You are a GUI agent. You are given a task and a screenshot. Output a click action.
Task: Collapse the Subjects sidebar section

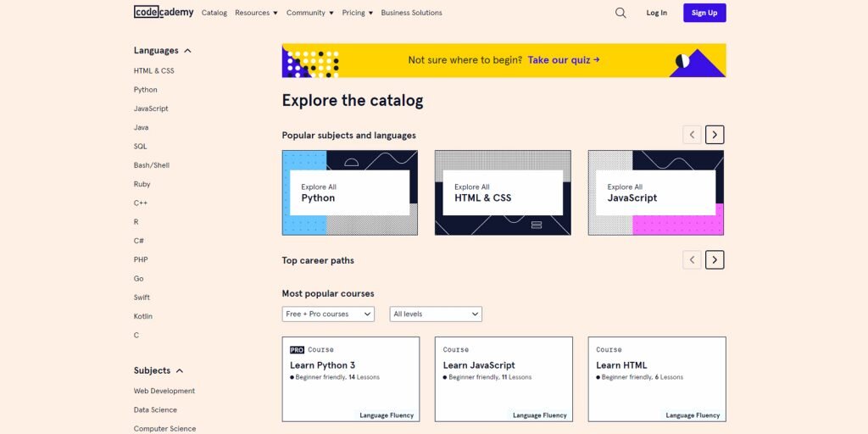159,370
